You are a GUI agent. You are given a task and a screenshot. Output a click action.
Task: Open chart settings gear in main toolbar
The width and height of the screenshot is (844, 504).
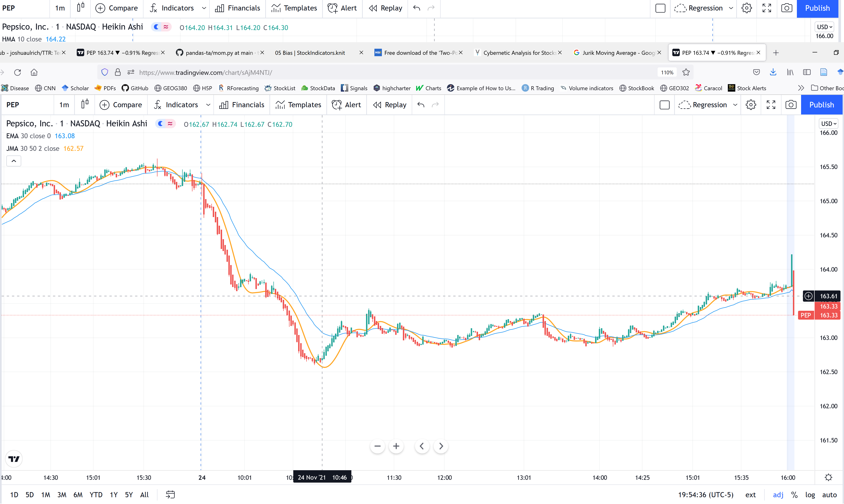pos(751,105)
